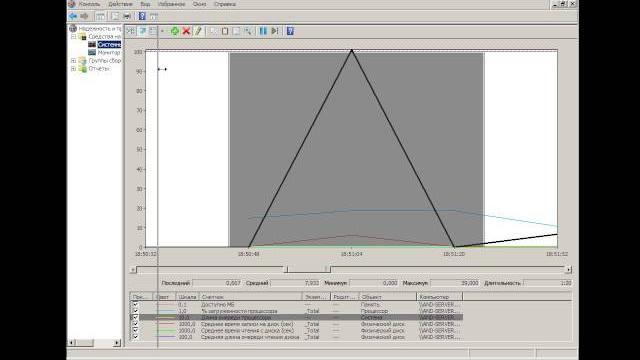Click the zoom magnifier toolbar icon
The image size is (640, 360).
248,31
